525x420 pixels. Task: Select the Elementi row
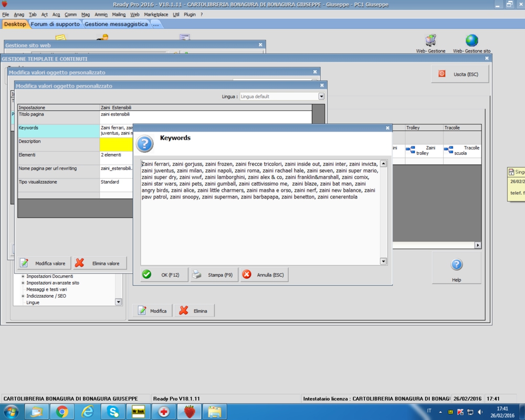pos(59,157)
